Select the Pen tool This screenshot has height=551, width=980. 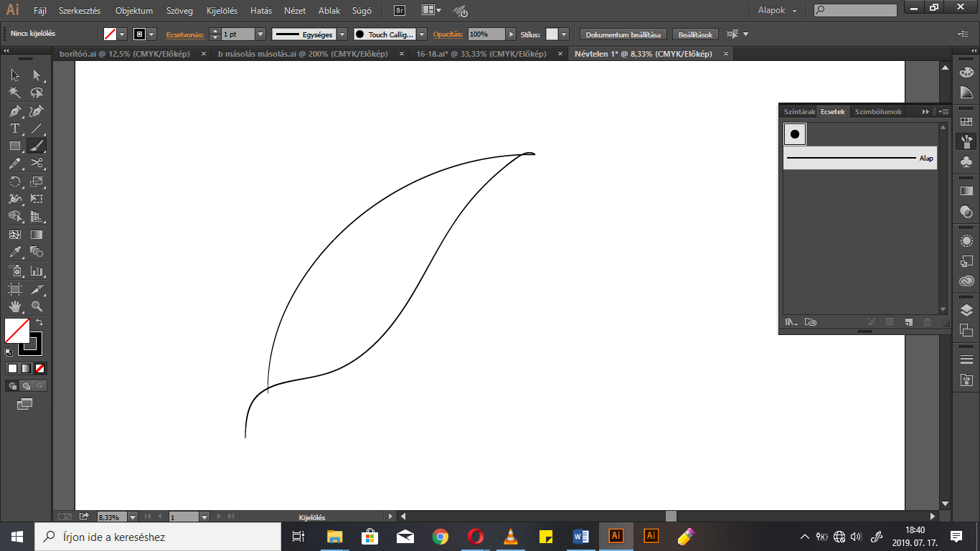click(x=15, y=111)
